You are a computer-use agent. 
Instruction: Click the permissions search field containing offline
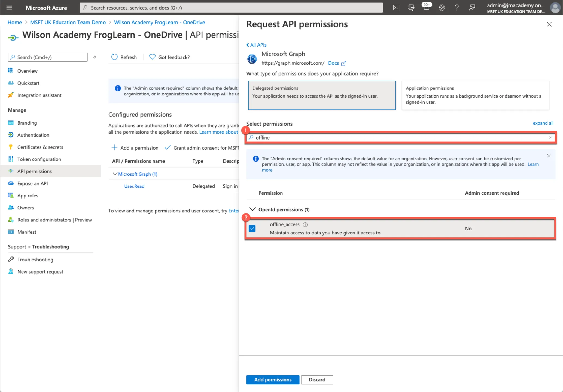[400, 138]
